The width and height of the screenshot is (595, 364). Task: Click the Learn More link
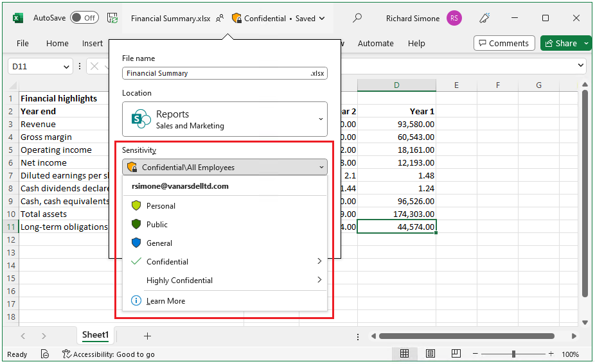(166, 301)
